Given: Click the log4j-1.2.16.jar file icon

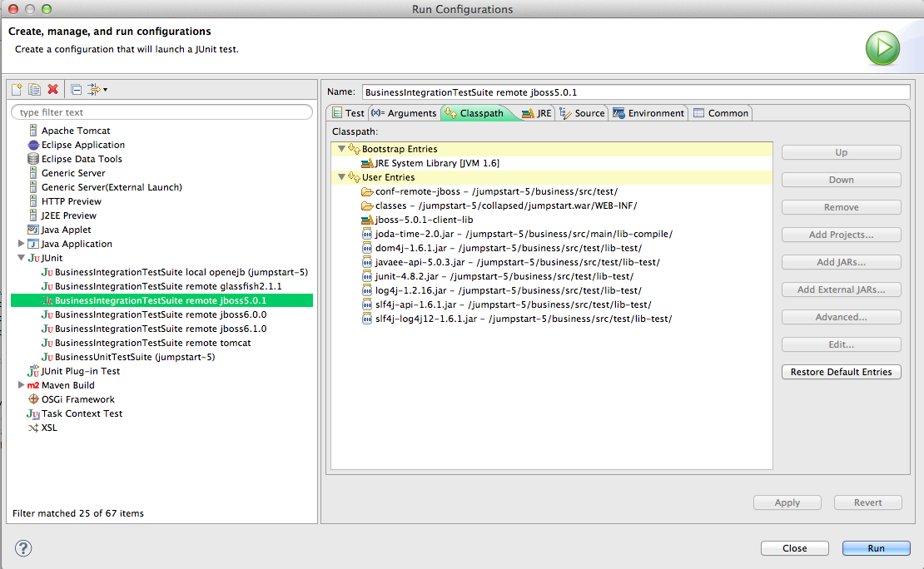Looking at the screenshot, I should (x=367, y=290).
